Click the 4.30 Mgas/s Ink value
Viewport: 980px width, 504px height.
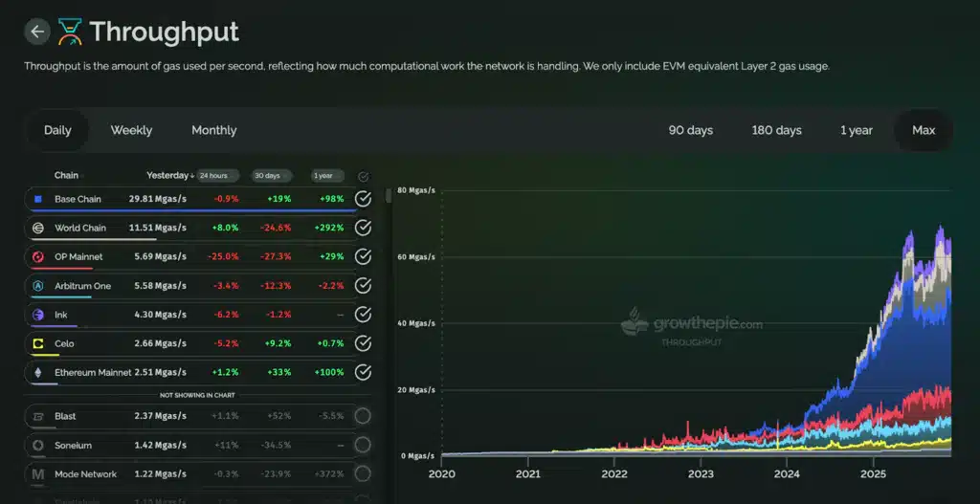160,315
